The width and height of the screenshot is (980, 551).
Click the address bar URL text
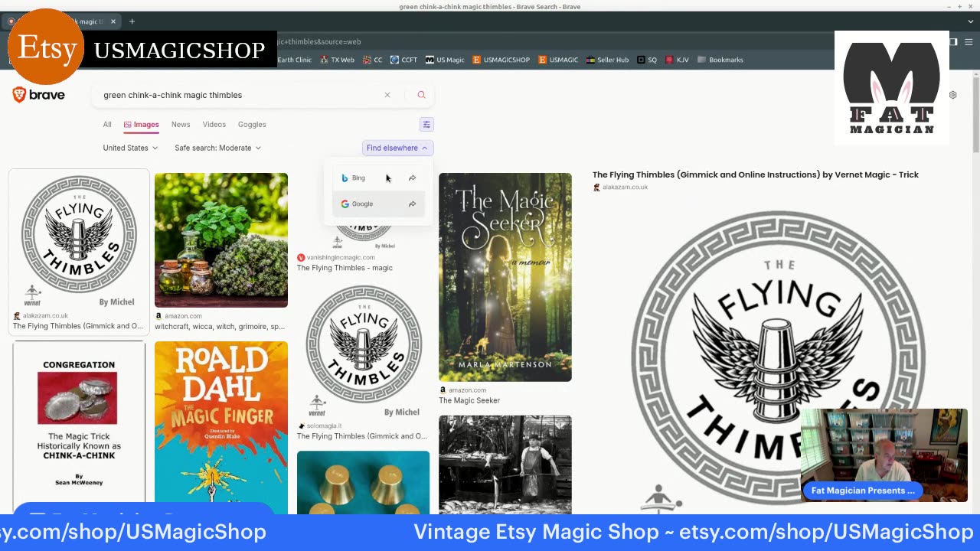click(x=318, y=41)
